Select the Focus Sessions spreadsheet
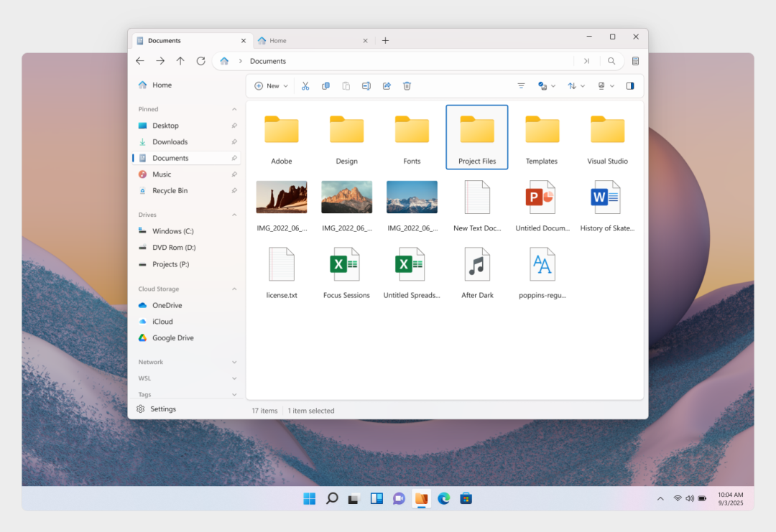 click(346, 272)
